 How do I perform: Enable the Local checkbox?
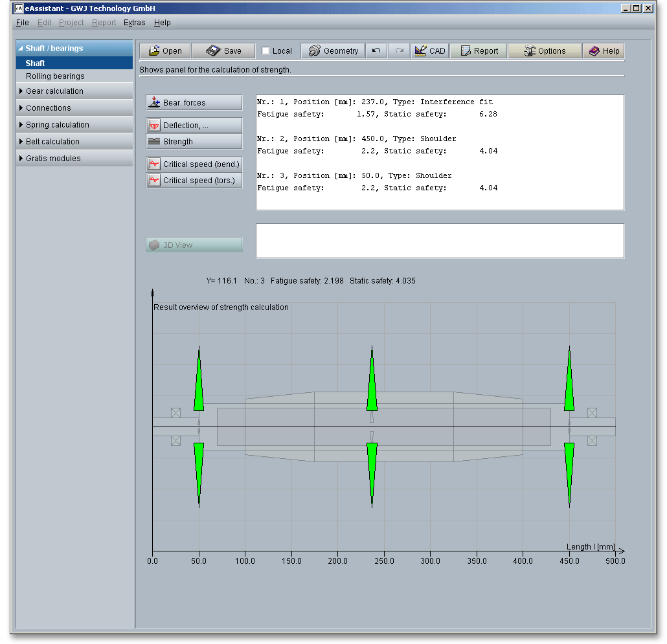[266, 51]
